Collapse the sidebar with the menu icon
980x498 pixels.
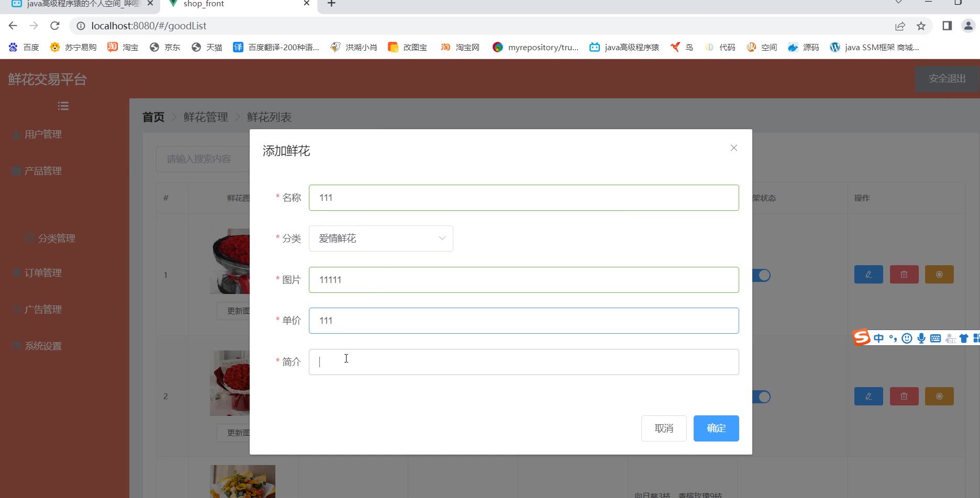[63, 106]
